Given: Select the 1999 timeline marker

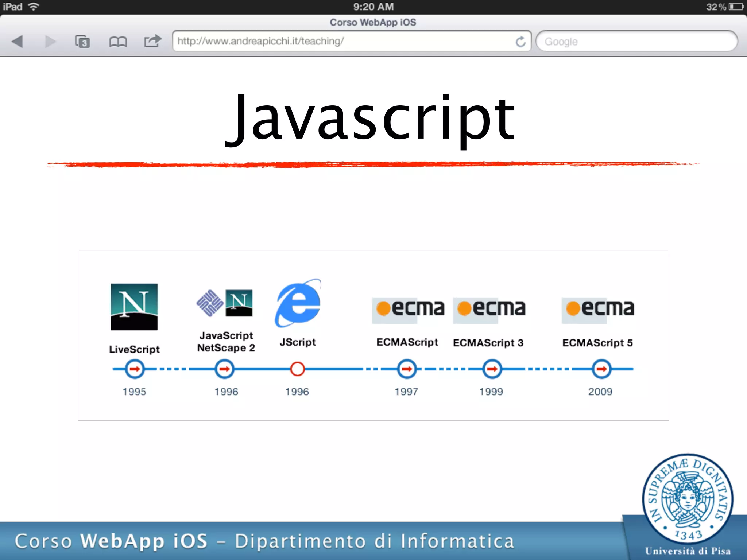Looking at the screenshot, I should pyautogui.click(x=492, y=369).
